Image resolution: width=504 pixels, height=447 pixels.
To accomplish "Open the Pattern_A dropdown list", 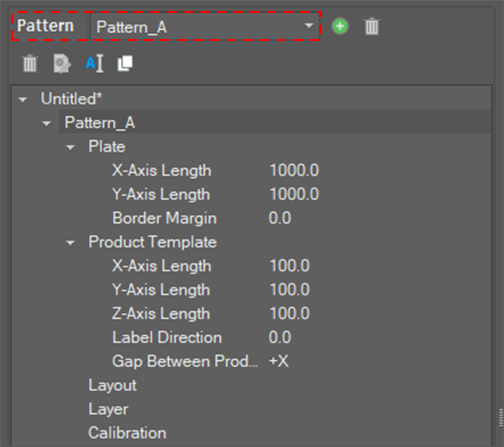I will tap(308, 26).
